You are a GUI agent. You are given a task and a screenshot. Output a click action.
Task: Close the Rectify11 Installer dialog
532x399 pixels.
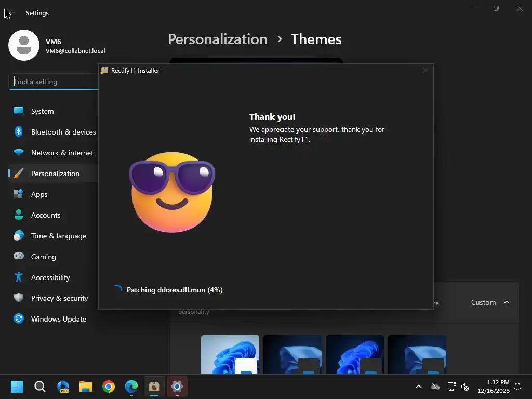425,70
